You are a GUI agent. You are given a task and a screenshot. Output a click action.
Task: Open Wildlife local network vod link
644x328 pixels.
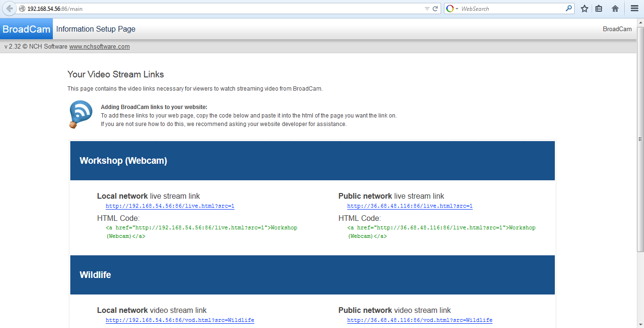point(180,320)
